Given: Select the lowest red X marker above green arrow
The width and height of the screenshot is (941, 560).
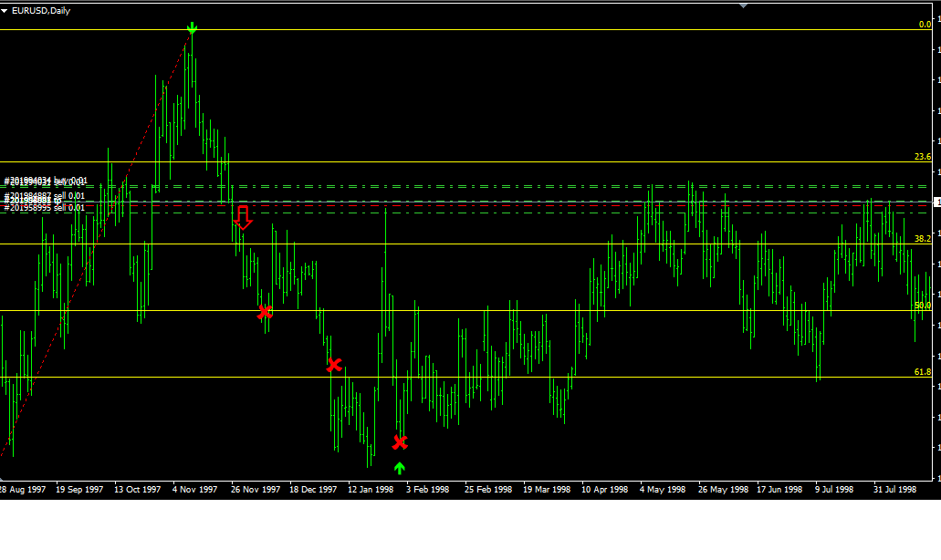Looking at the screenshot, I should (x=400, y=442).
